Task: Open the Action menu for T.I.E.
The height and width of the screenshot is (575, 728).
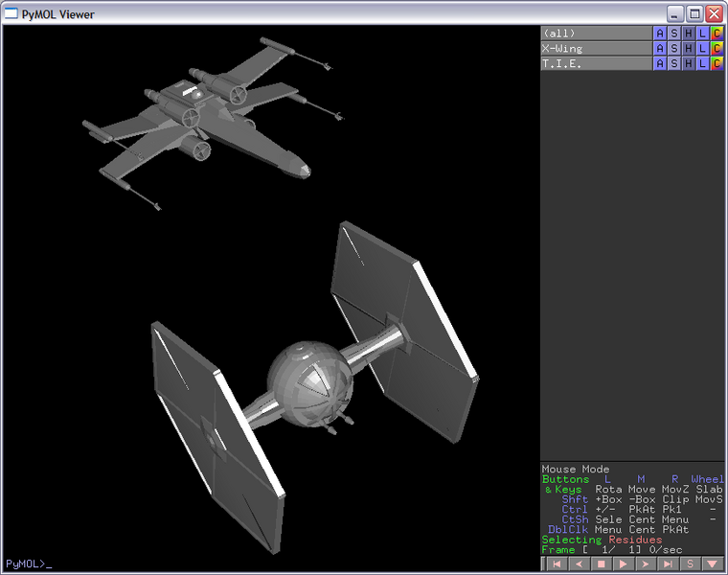Action: click(659, 64)
